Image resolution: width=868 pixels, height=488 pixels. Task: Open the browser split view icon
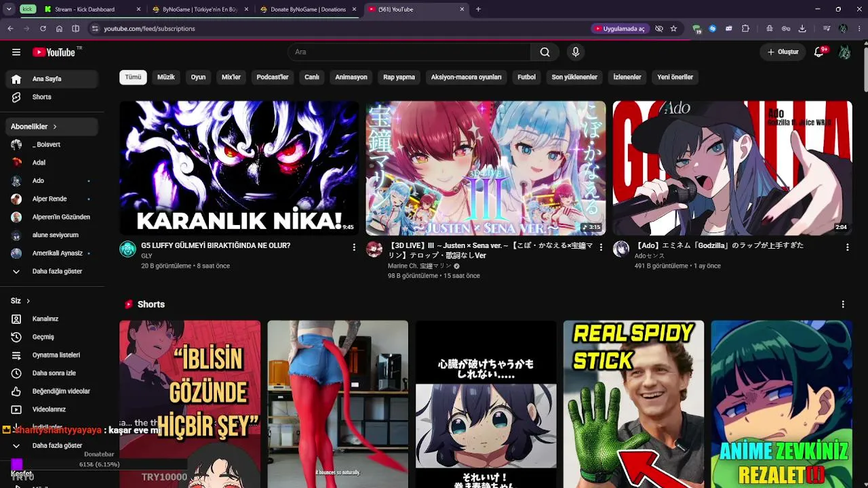point(75,28)
